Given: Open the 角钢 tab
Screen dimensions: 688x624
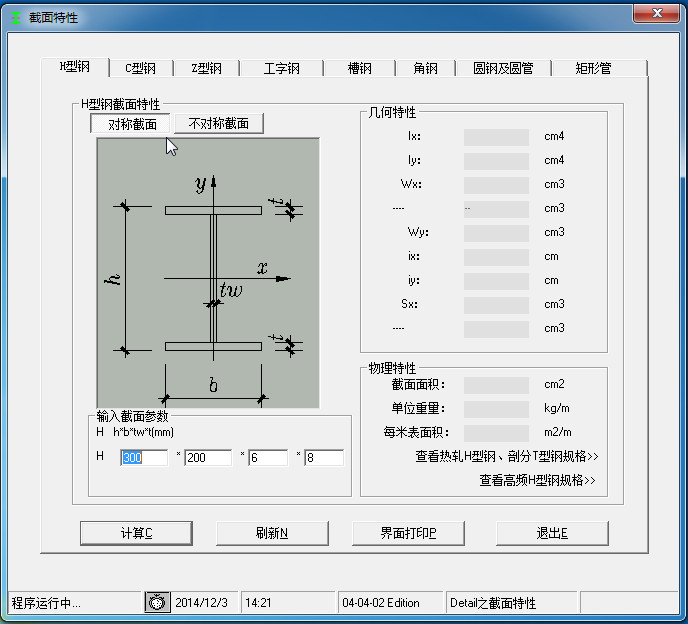Looking at the screenshot, I should pyautogui.click(x=425, y=68).
